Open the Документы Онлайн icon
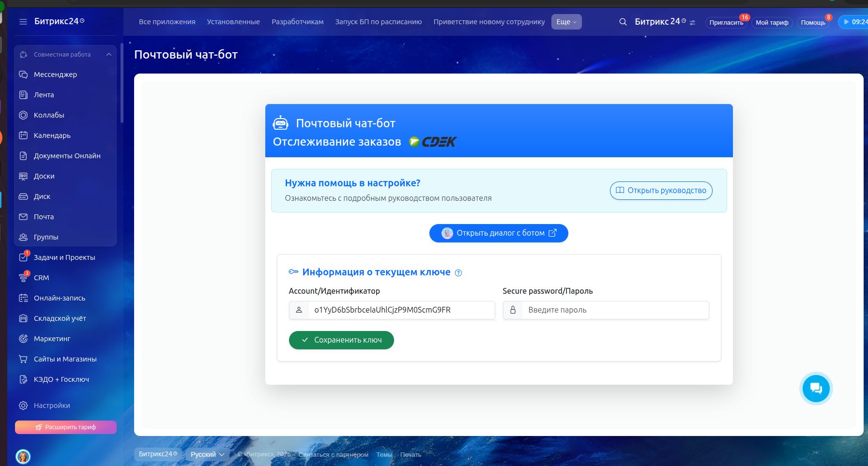Image resolution: width=868 pixels, height=466 pixels. point(23,156)
